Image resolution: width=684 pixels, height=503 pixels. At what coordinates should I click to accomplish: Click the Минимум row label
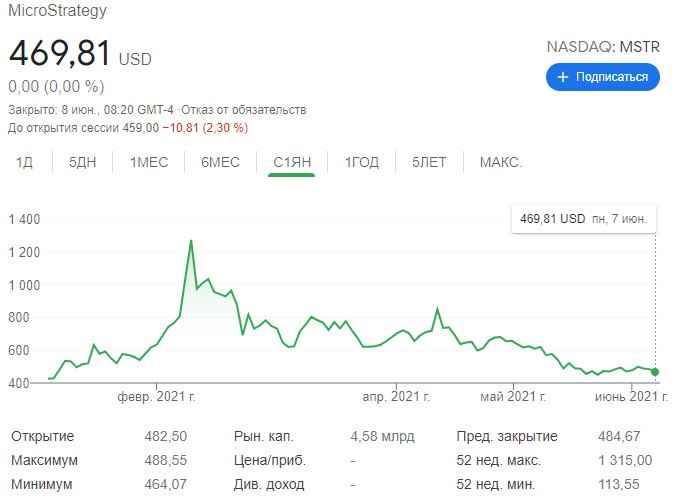(x=41, y=484)
